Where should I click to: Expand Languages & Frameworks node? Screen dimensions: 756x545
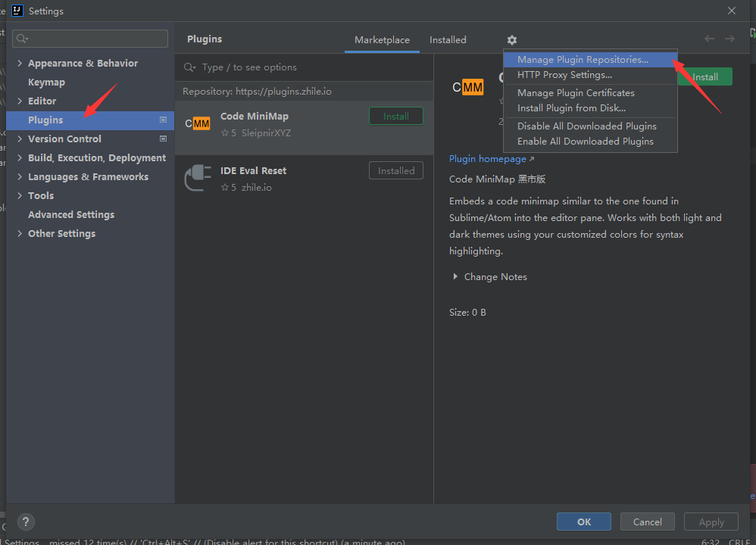20,176
